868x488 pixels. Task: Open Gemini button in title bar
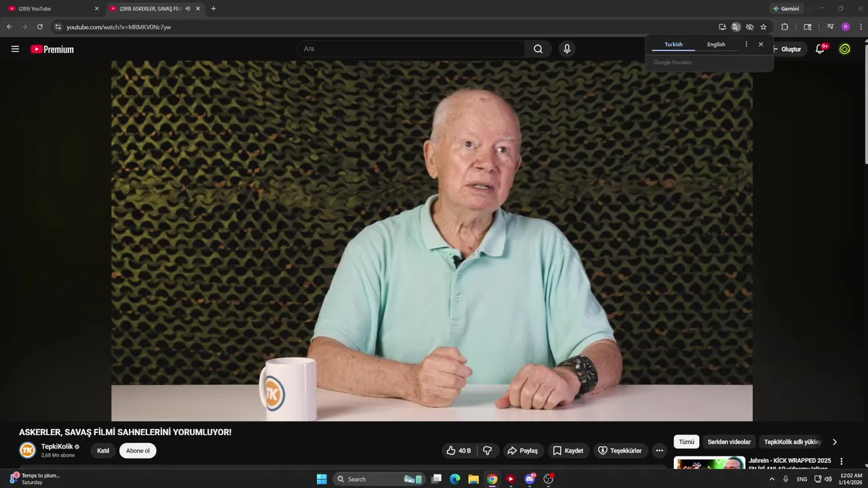click(x=786, y=9)
